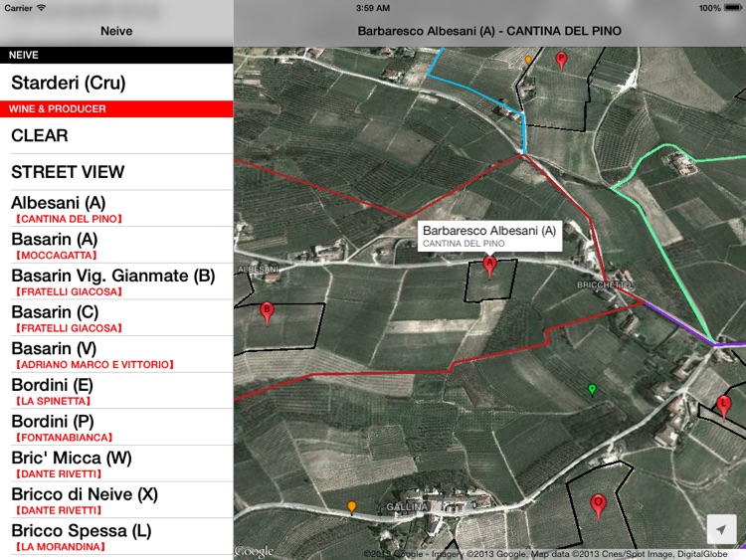Tap the GALLINA place label on map
The height and width of the screenshot is (560, 746).
pyautogui.click(x=406, y=507)
